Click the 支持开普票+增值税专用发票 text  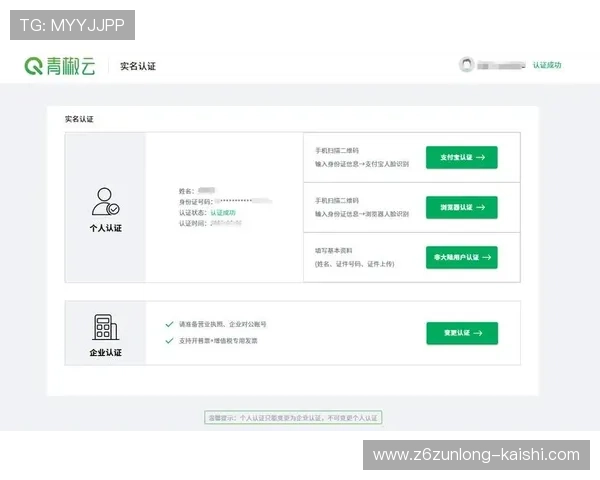pos(218,341)
